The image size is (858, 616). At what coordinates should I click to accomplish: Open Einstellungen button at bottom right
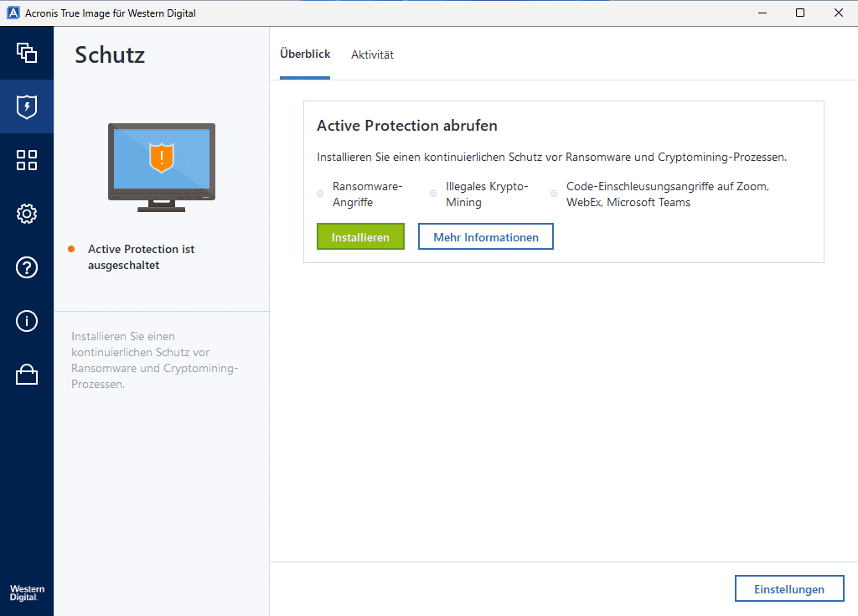click(x=788, y=589)
